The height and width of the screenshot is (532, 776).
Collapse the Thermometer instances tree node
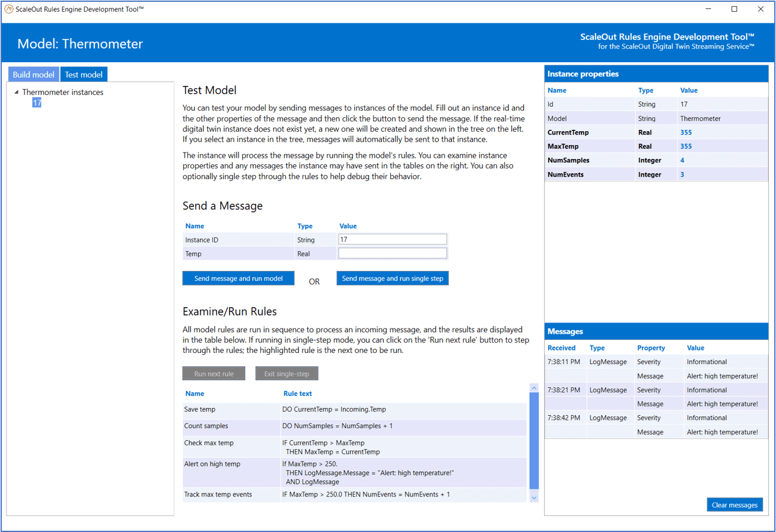point(17,93)
